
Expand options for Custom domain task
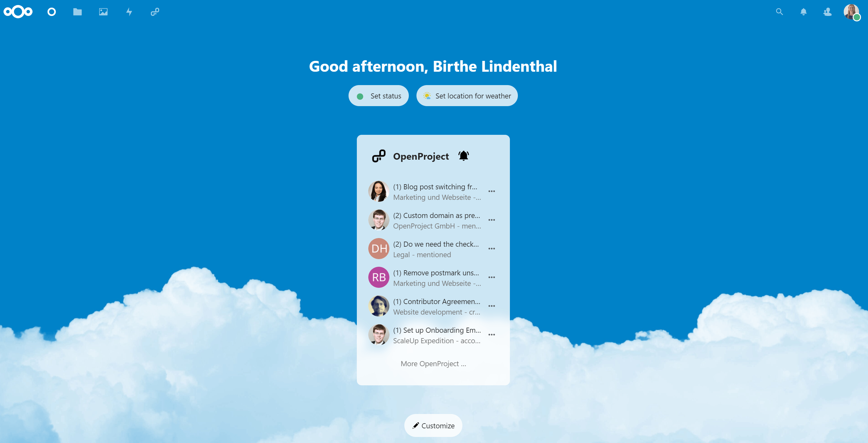pos(492,220)
